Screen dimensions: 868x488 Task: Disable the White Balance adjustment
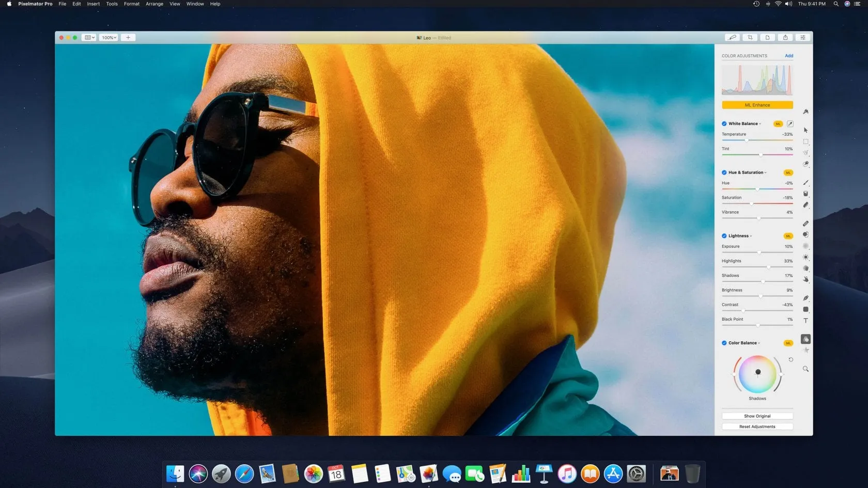(724, 124)
